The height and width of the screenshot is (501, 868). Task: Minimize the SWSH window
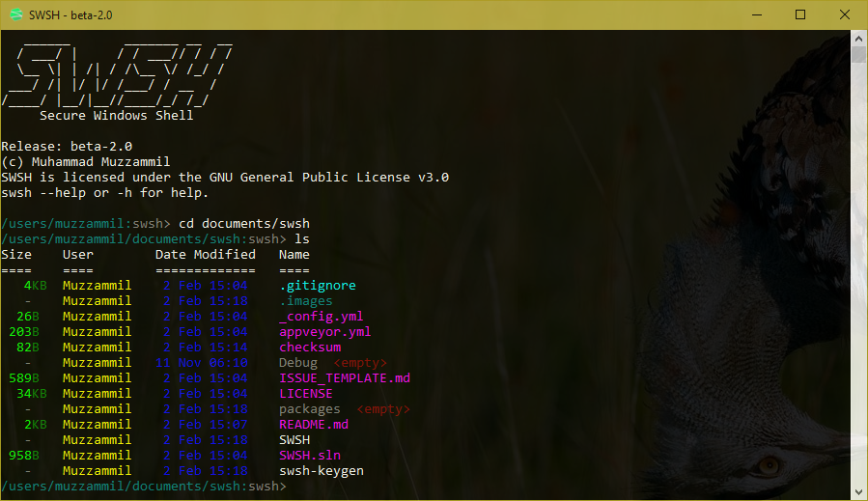point(757,14)
